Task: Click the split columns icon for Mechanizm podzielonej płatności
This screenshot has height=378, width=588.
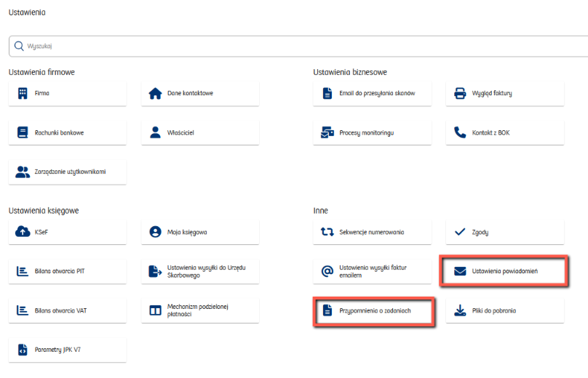Action: coord(155,310)
